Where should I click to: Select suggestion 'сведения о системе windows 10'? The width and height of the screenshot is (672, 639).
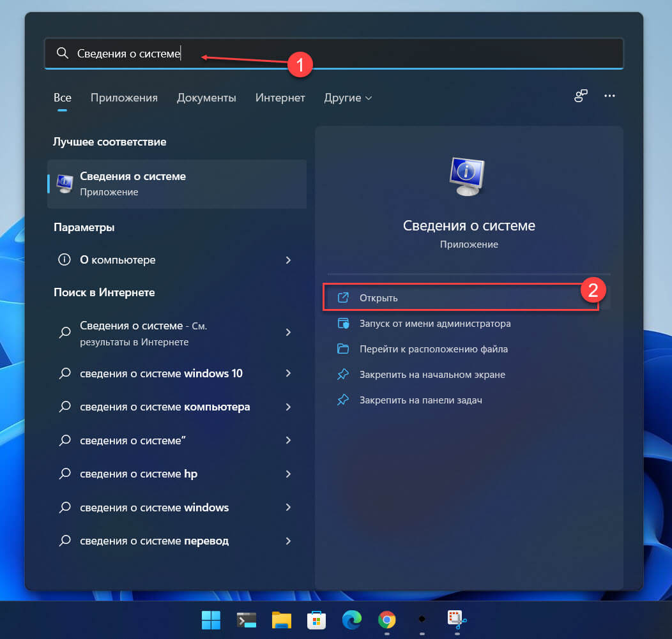(177, 373)
